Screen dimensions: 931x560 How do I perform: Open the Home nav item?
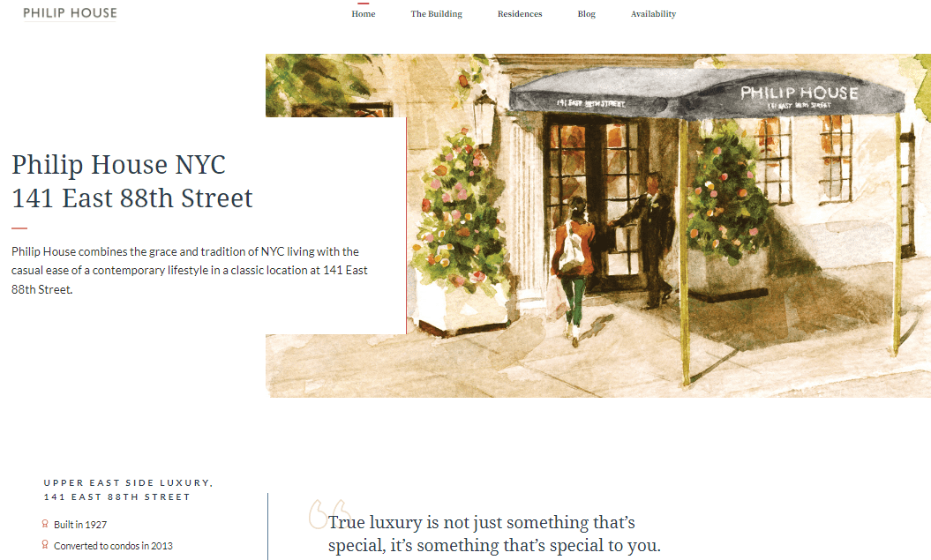click(x=364, y=13)
